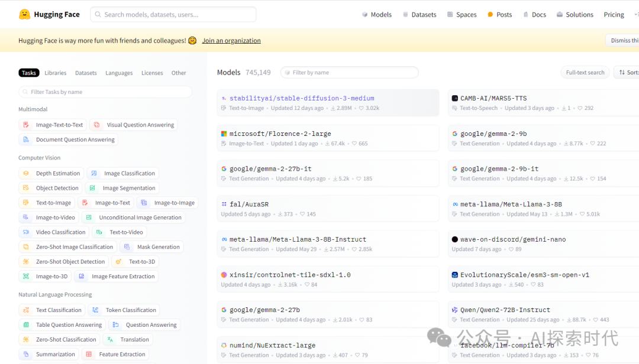Go to Datasets in the top navigation
Image resolution: width=639 pixels, height=364 pixels.
[x=419, y=15]
